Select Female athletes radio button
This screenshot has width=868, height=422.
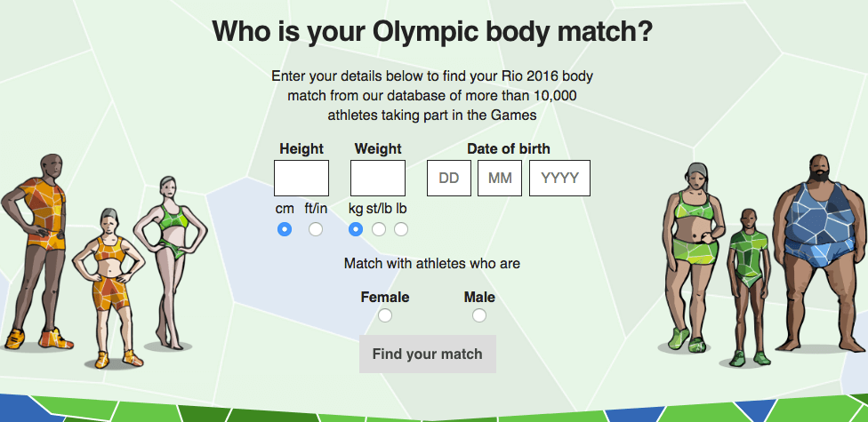tap(385, 315)
